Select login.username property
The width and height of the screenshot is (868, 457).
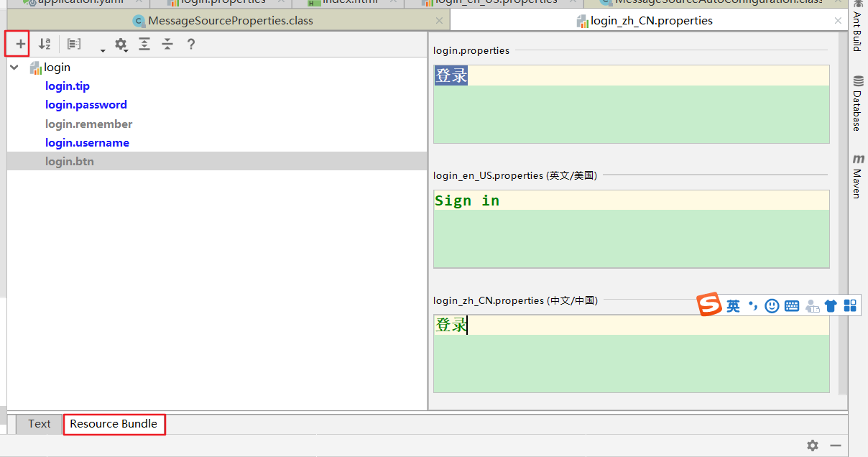pos(87,142)
